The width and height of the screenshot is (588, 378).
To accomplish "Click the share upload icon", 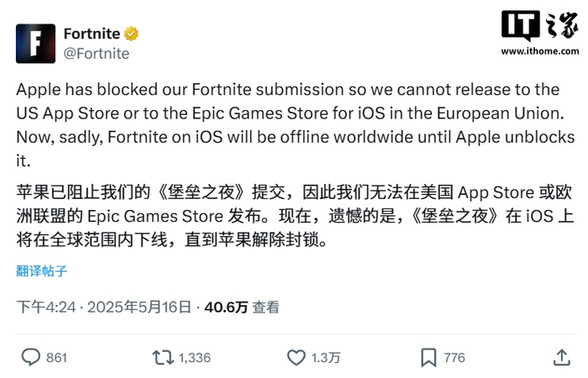I will point(562,358).
